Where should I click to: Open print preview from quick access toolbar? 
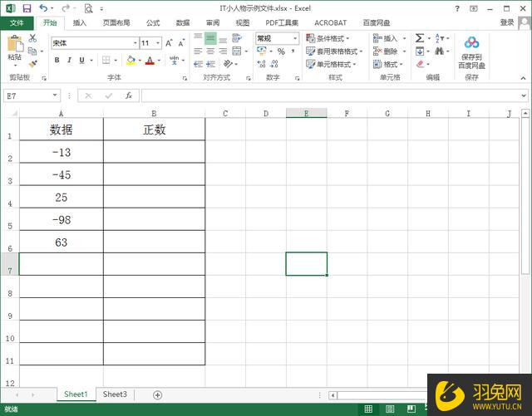(x=88, y=8)
